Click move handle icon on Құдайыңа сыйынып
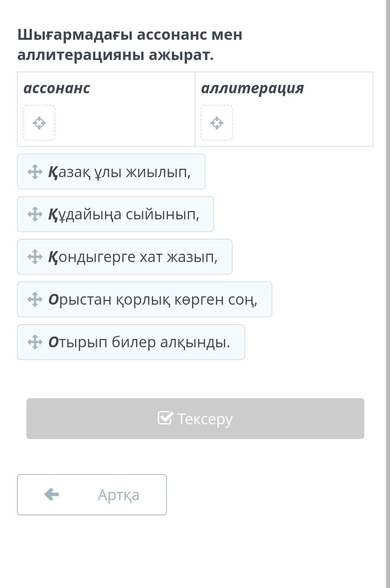 35,214
